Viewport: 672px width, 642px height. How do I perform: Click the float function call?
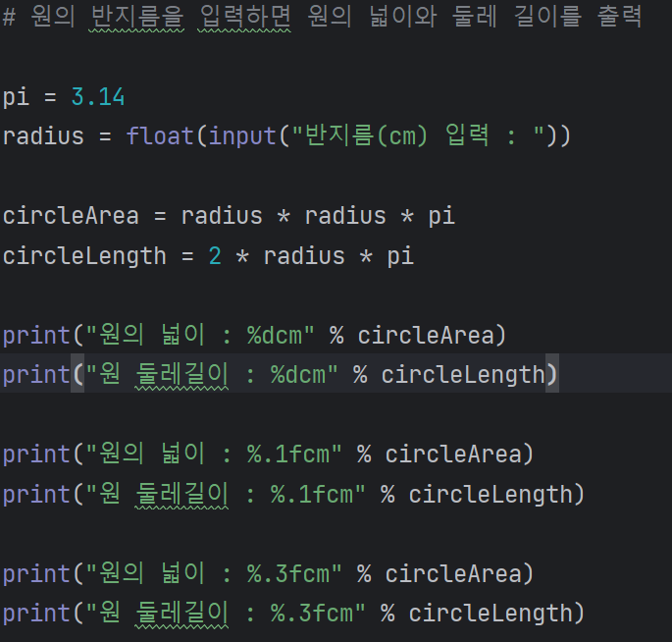coord(160,135)
